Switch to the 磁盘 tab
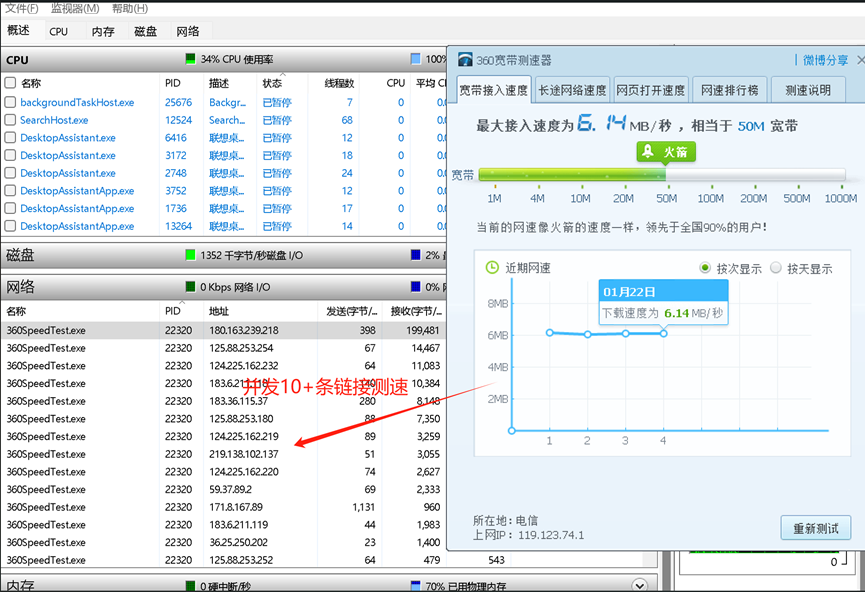Image resolution: width=865 pixels, height=592 pixels. pos(146,31)
